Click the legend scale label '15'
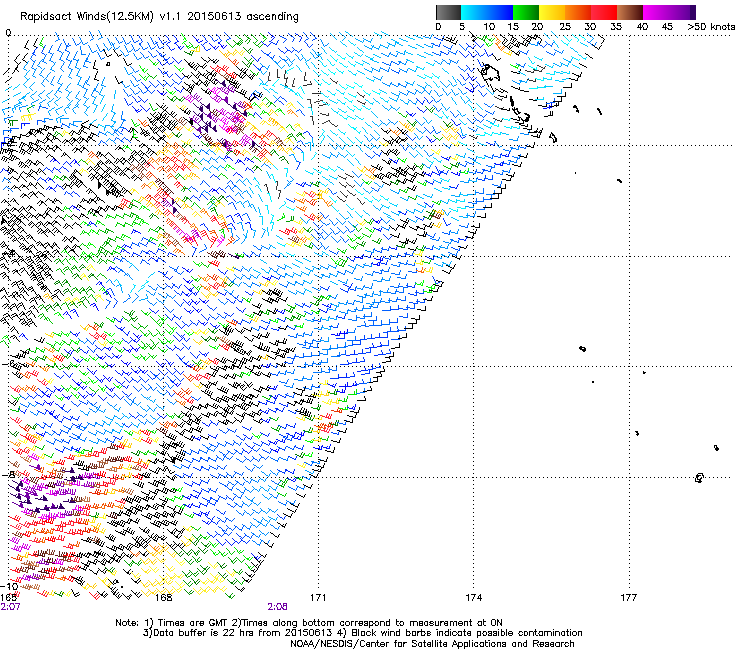Image resolution: width=740 pixels, height=650 pixels. (x=513, y=27)
